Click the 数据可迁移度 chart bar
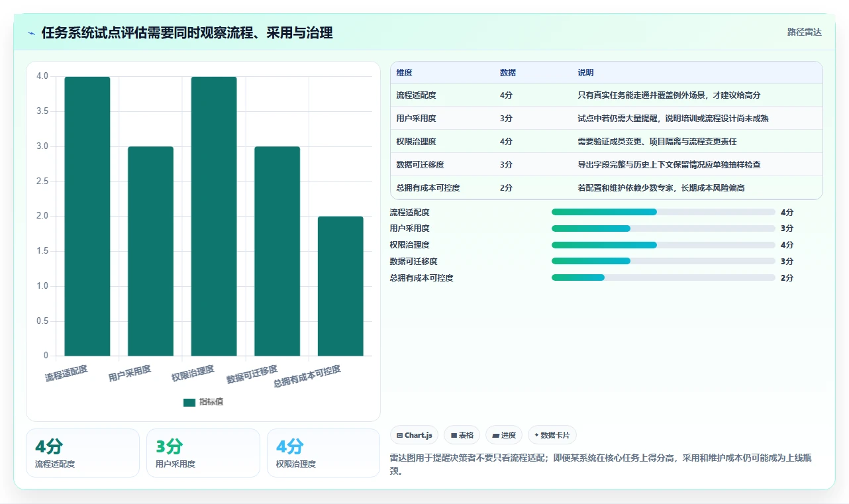Image resolution: width=849 pixels, height=504 pixels. 277,252
